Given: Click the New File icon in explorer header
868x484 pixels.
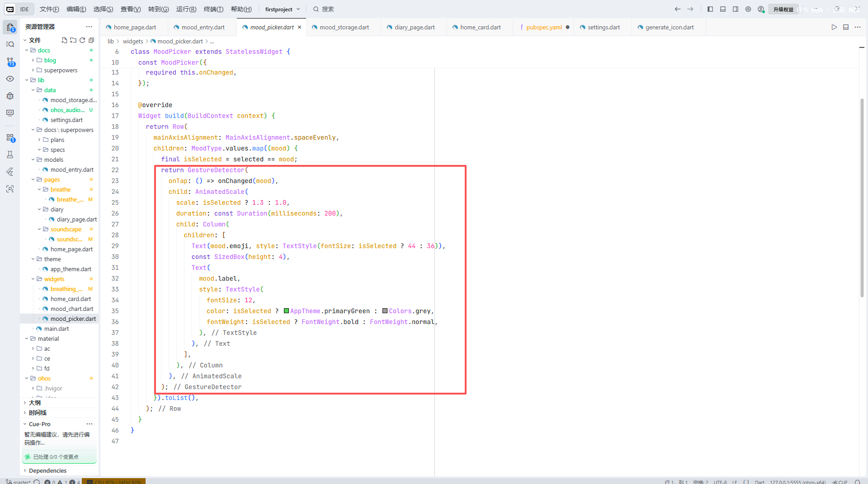Looking at the screenshot, I should tap(64, 40).
